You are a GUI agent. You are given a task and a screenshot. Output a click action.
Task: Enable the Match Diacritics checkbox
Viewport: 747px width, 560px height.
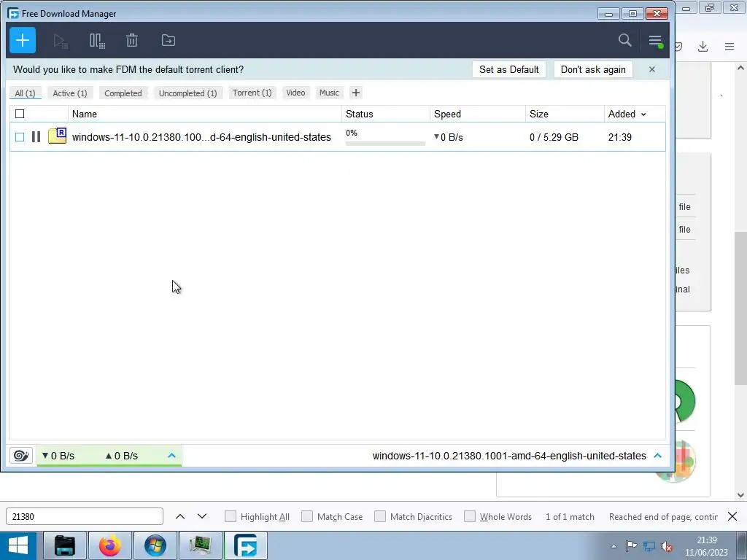pos(379,517)
